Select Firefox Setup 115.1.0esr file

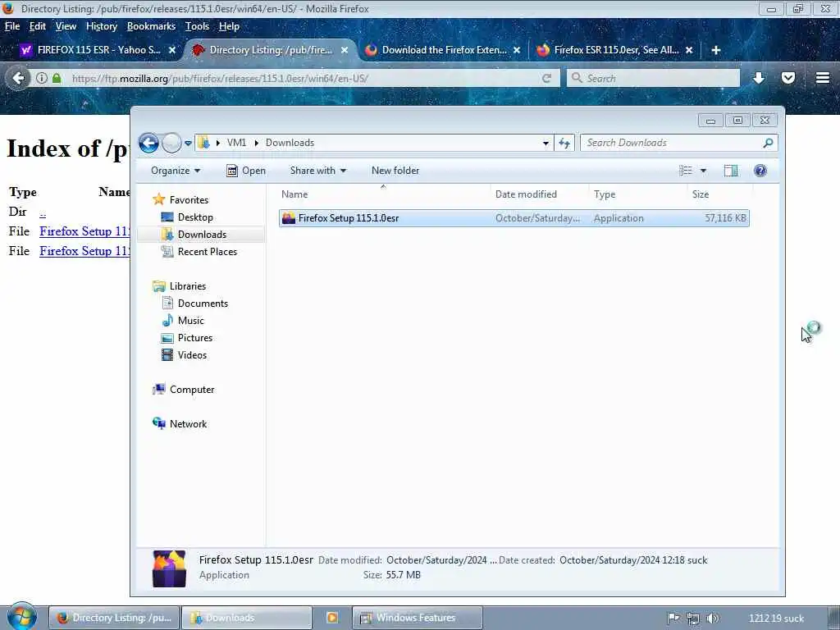[x=514, y=218]
